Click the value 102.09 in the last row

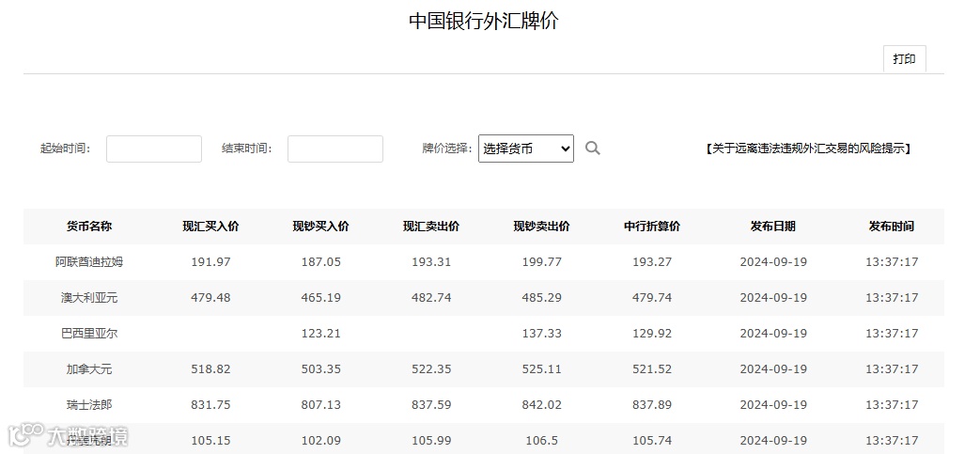click(x=320, y=440)
